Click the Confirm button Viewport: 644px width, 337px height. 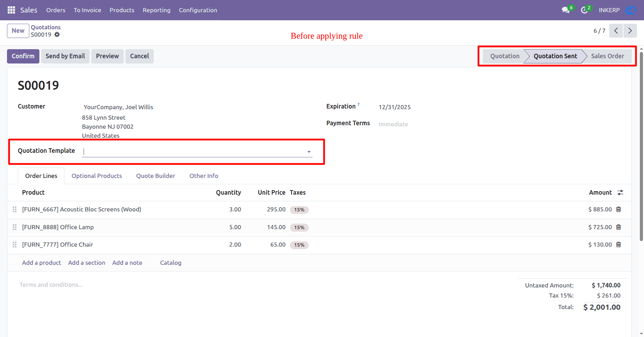23,56
